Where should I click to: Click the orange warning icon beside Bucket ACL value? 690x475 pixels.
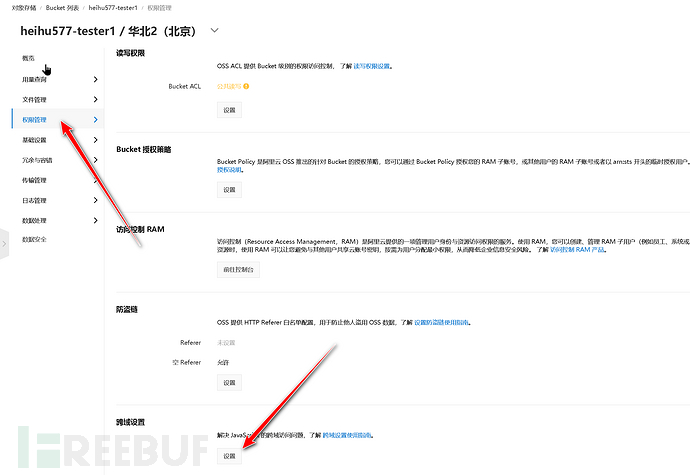point(246,86)
